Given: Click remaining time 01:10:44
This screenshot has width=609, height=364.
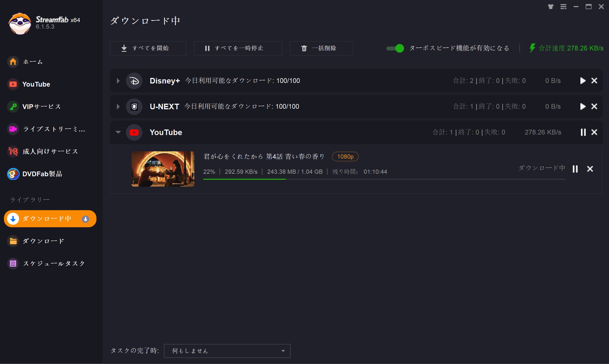Looking at the screenshot, I should pyautogui.click(x=375, y=172).
